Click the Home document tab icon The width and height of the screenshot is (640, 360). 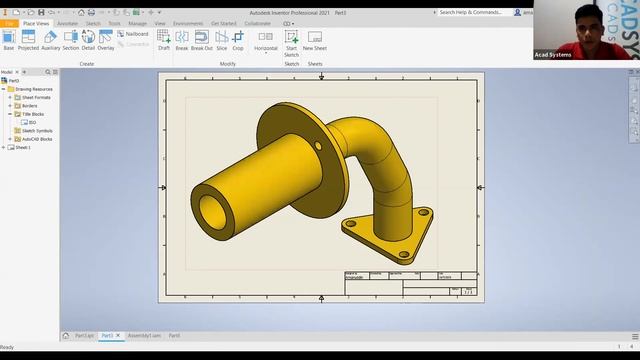click(x=66, y=336)
